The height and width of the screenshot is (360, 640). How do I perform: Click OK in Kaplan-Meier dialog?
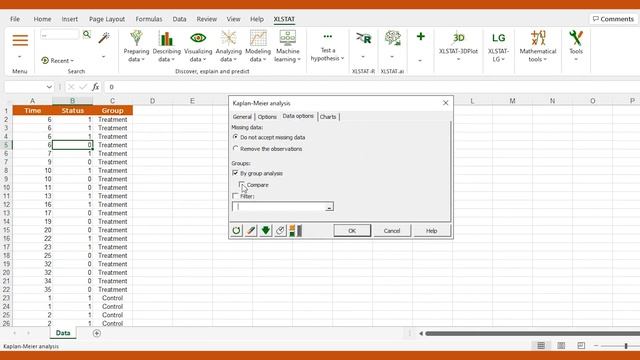click(352, 231)
